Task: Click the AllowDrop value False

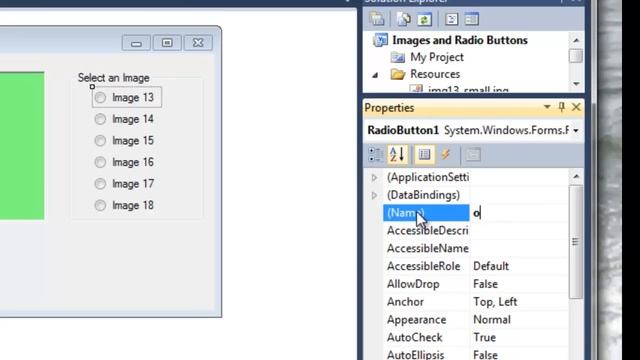Action: pos(485,284)
